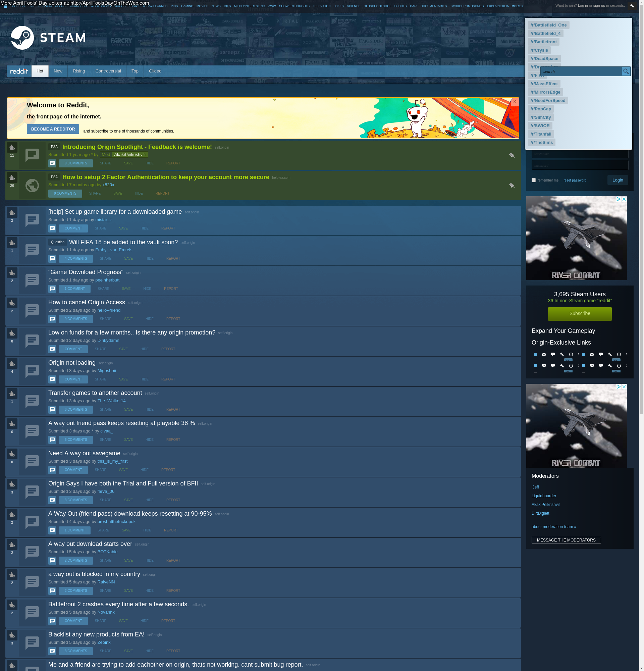The image size is (644, 671).
Task: Click the Become a Redditor button
Action: (53, 129)
